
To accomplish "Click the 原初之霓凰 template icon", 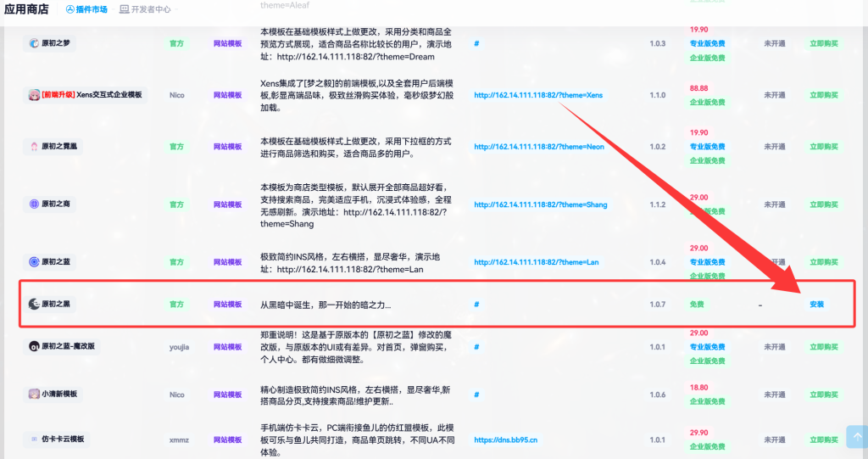I will 34,147.
